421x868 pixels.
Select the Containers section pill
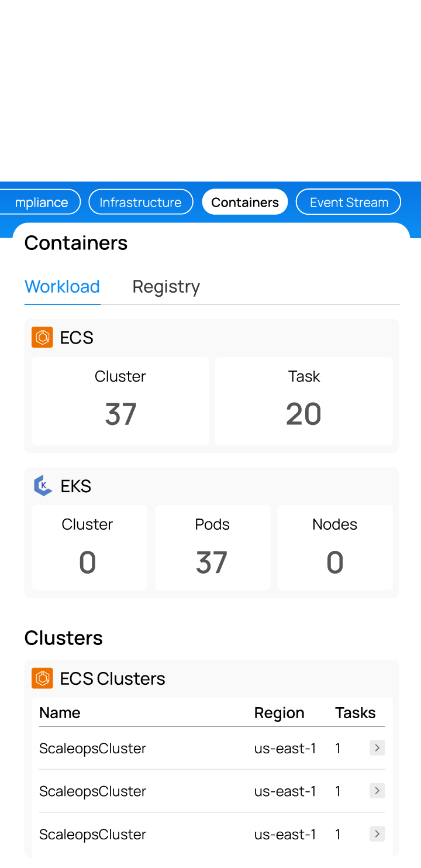point(245,202)
